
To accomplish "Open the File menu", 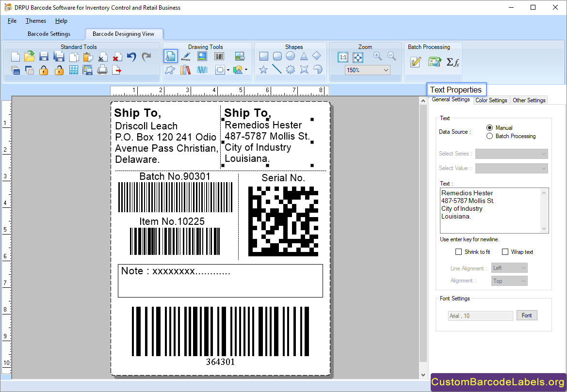I will [x=12, y=21].
